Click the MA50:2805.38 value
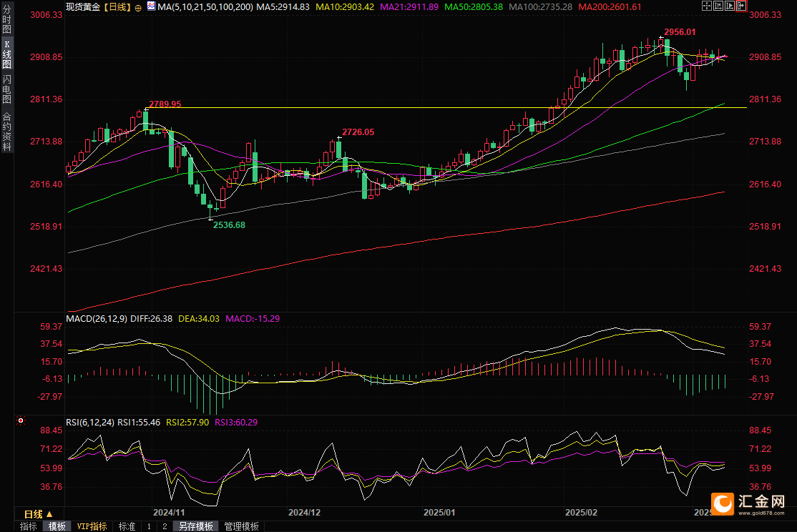Screen dimensions: 797x532 click(x=474, y=7)
